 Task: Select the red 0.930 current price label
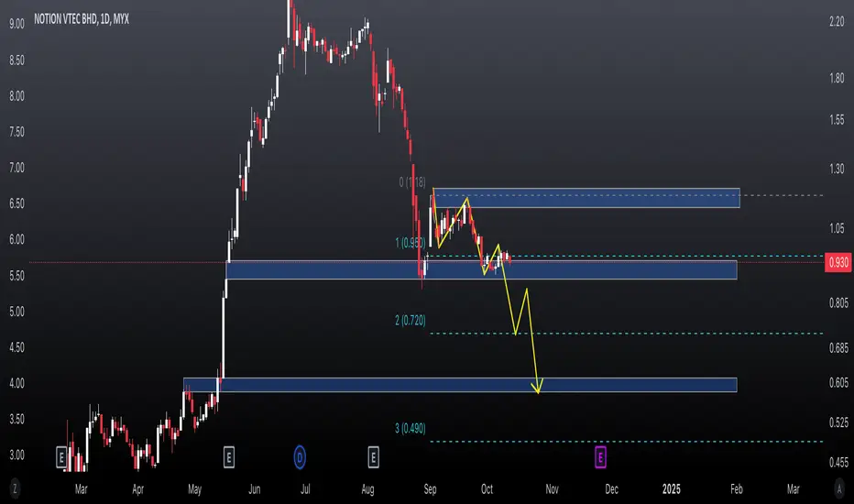click(x=838, y=263)
